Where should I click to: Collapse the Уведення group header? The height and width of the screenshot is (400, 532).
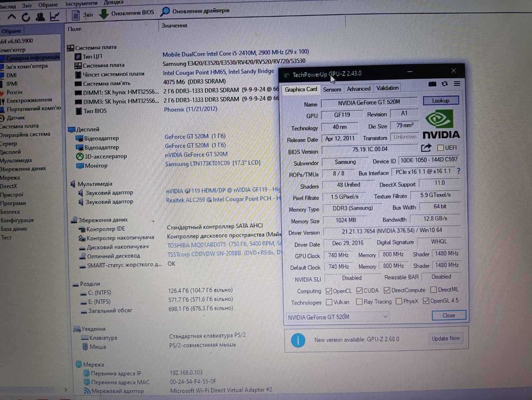(90, 329)
